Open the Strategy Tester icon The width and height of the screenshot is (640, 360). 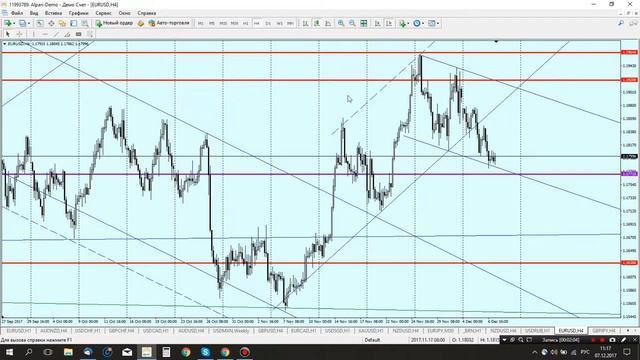(85, 23)
